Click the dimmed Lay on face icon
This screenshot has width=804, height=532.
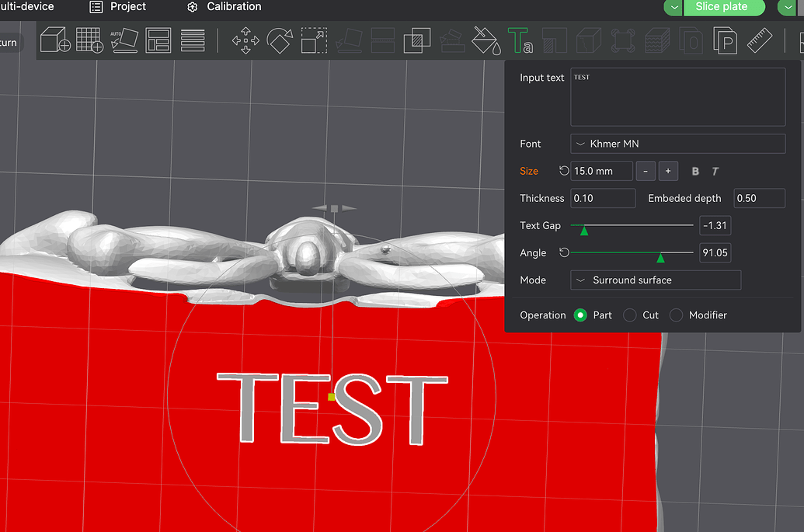[349, 40]
